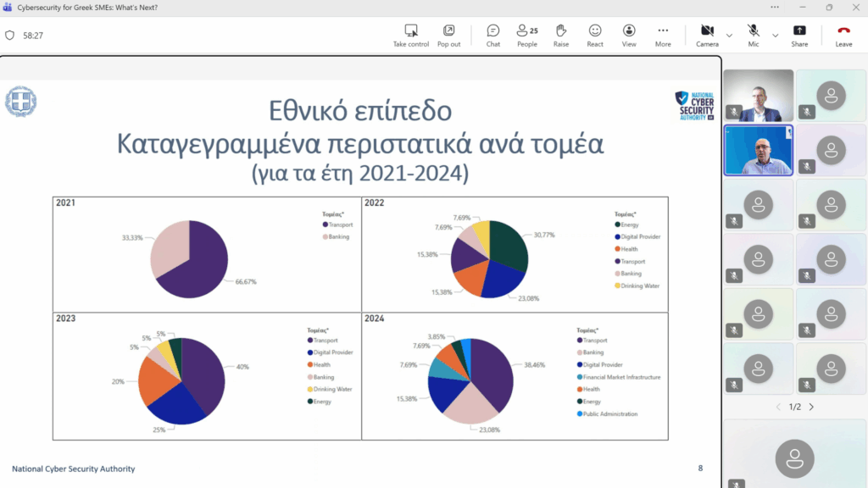Click the Take control icon

[x=411, y=35]
